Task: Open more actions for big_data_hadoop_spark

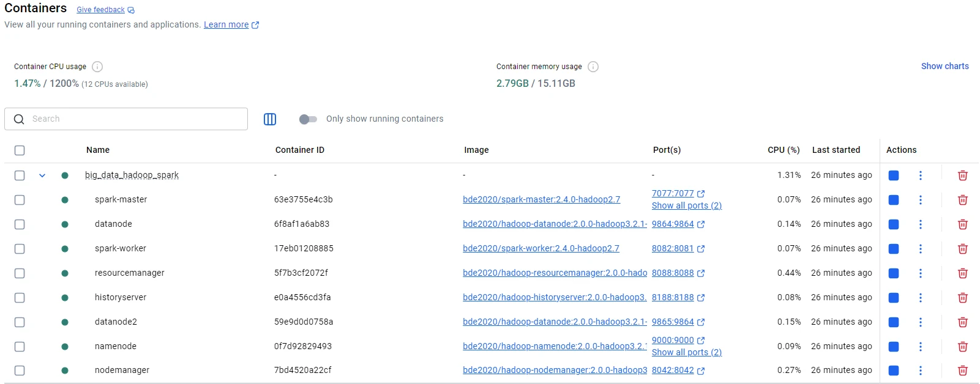Action: click(x=920, y=175)
